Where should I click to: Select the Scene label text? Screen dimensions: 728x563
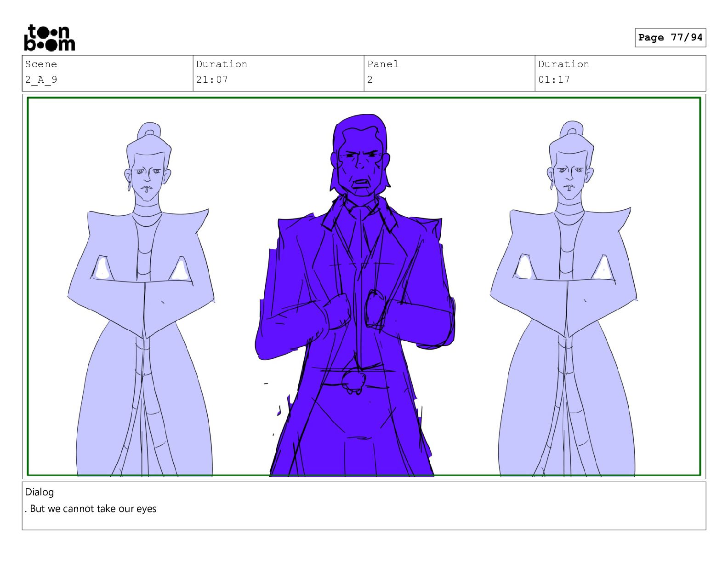(41, 64)
